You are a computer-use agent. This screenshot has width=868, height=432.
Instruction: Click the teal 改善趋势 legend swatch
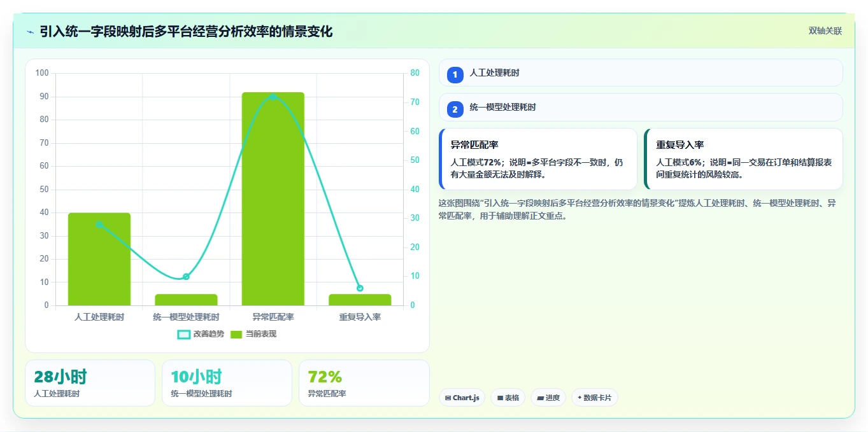(183, 334)
